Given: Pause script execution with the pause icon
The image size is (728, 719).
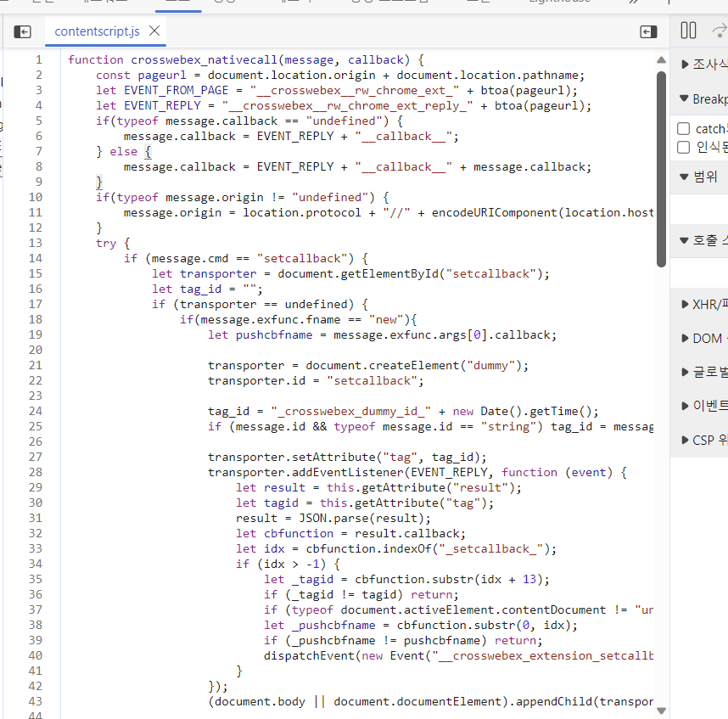Looking at the screenshot, I should tap(689, 30).
